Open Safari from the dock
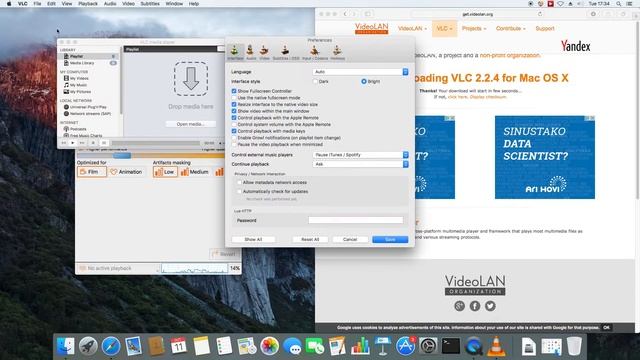Image resolution: width=640 pixels, height=360 pixels. [111, 347]
